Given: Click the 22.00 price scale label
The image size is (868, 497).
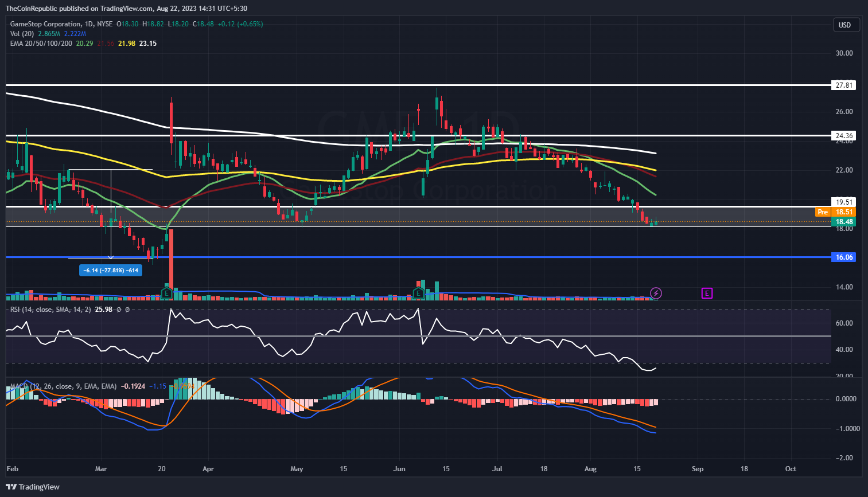Looking at the screenshot, I should coord(844,170).
